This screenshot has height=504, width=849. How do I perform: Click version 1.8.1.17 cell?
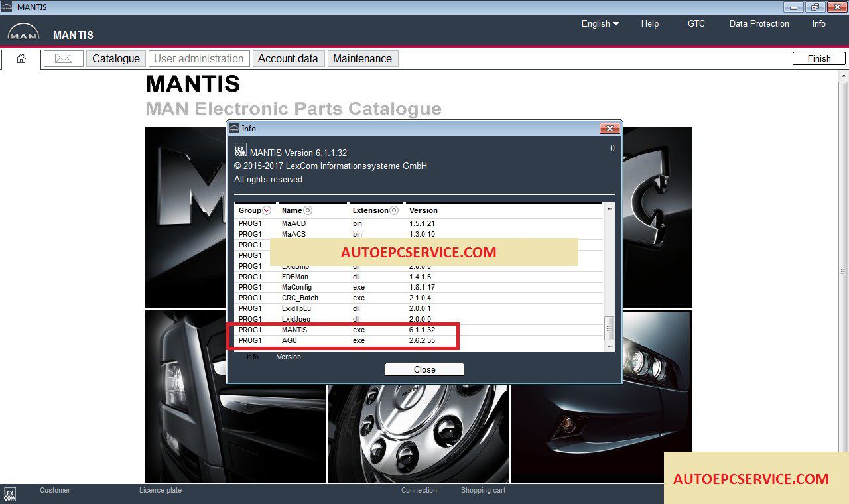tap(422, 287)
